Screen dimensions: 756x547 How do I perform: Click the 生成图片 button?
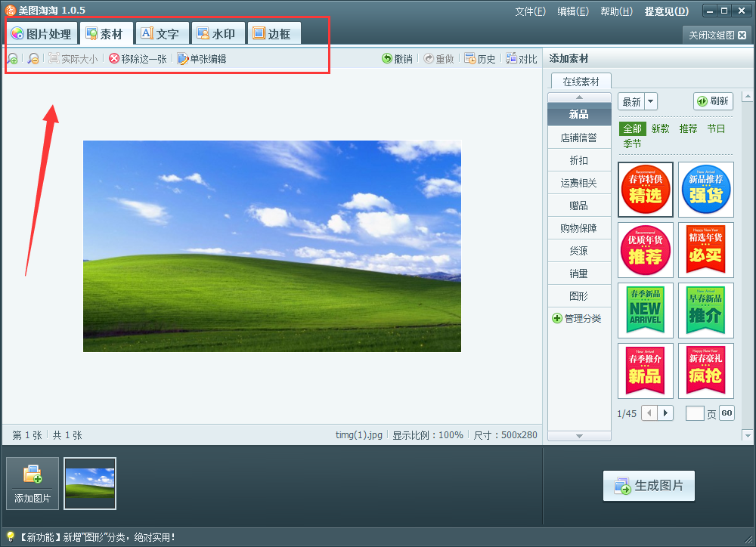648,486
